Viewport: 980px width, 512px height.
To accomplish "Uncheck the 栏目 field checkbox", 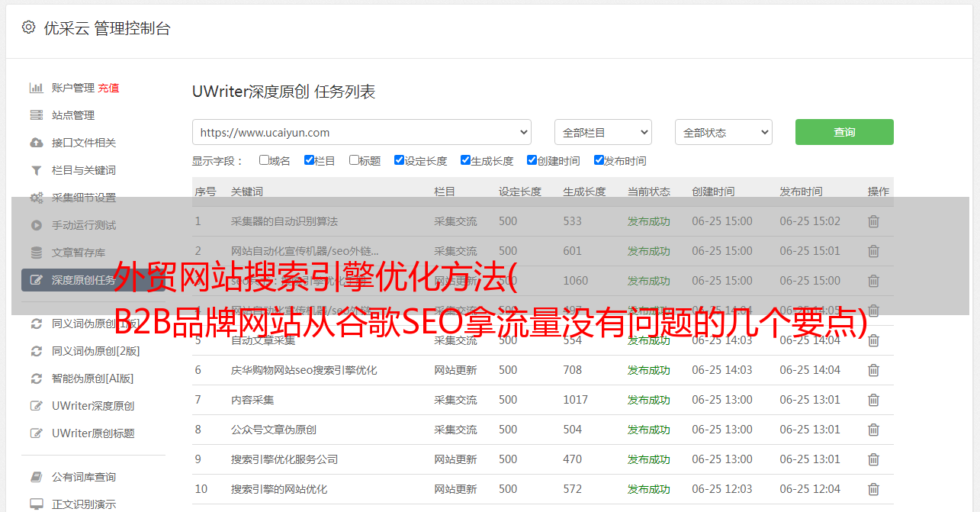I will click(309, 160).
